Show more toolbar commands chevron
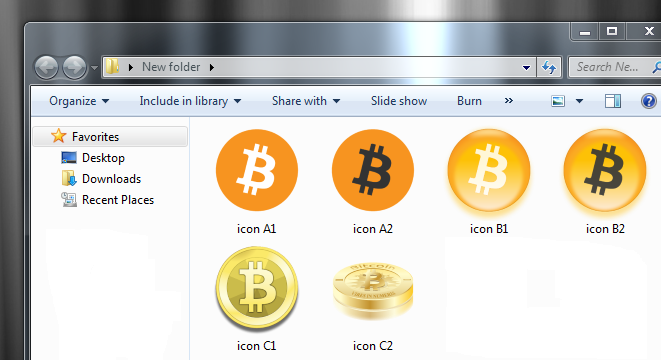The width and height of the screenshot is (661, 360). [509, 101]
